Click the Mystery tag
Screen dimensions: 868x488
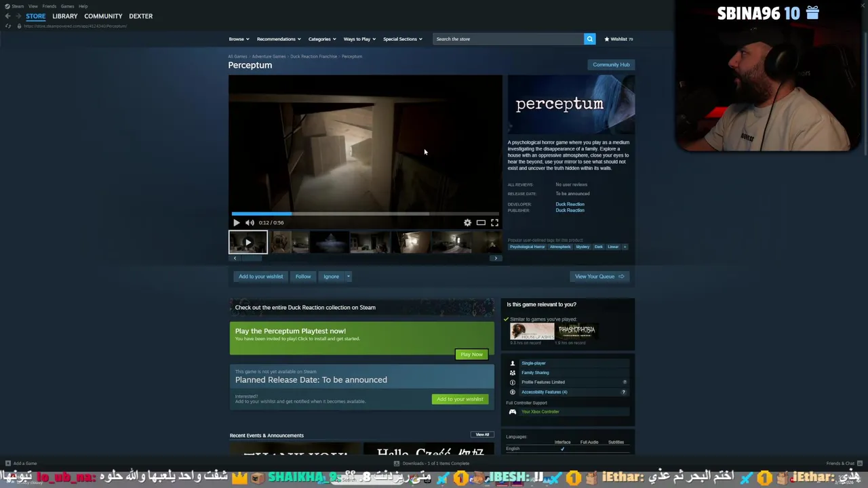coord(583,247)
